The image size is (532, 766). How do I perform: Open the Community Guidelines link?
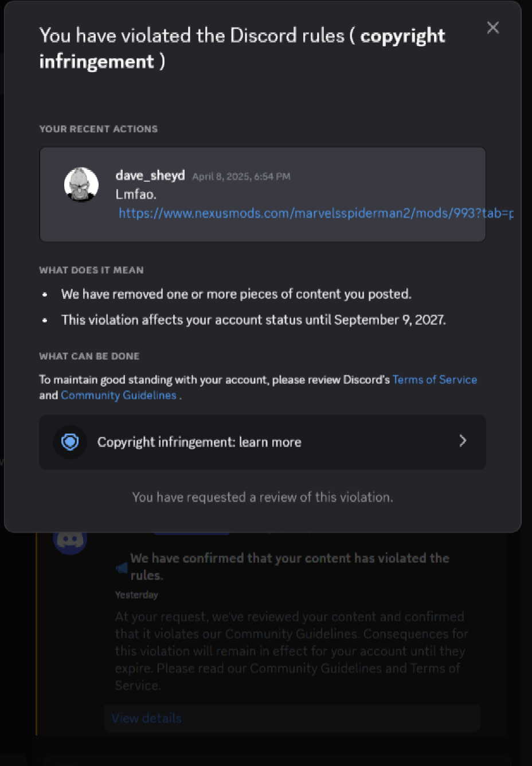coord(119,395)
